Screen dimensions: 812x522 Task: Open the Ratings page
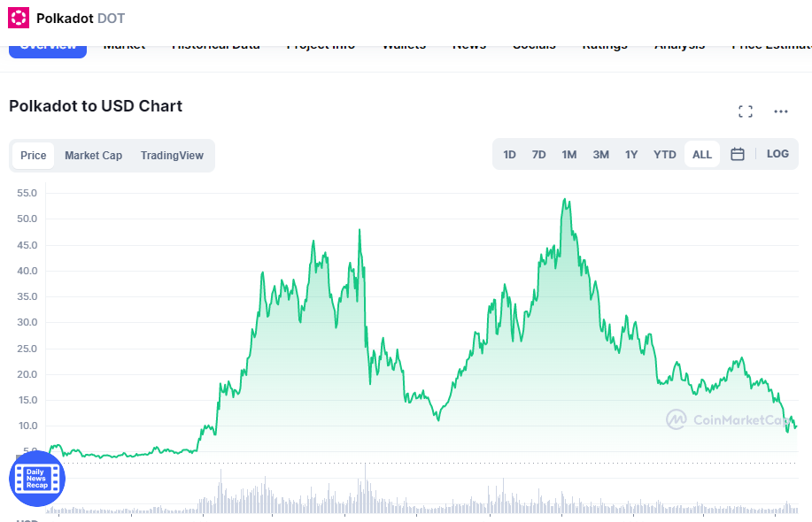click(604, 43)
